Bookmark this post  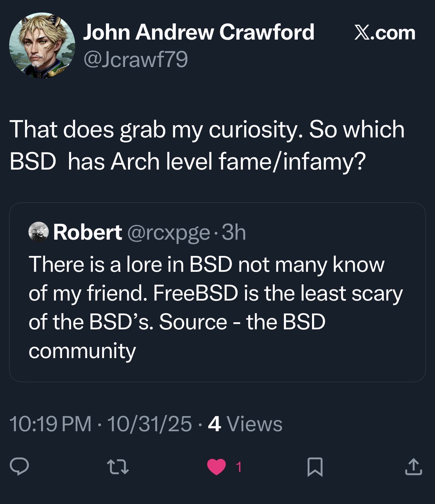315,467
